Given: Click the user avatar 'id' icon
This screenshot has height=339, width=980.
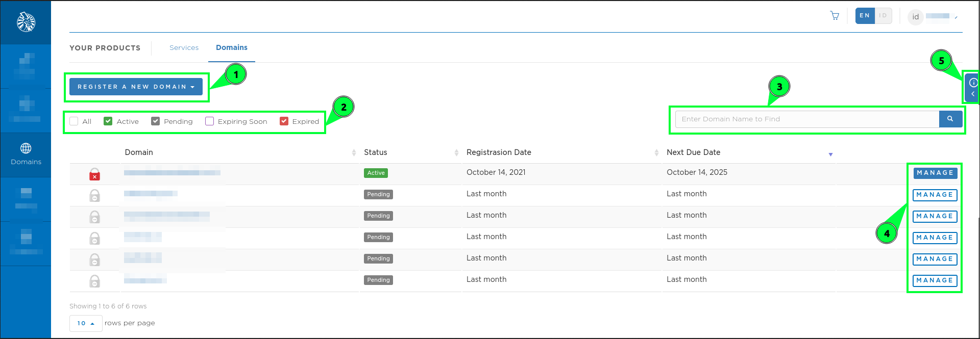Looking at the screenshot, I should 915,17.
